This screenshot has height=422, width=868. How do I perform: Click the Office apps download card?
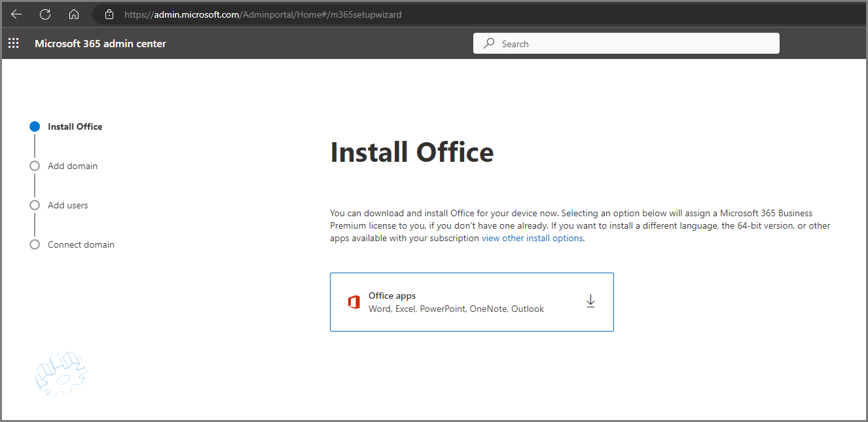pyautogui.click(x=472, y=302)
